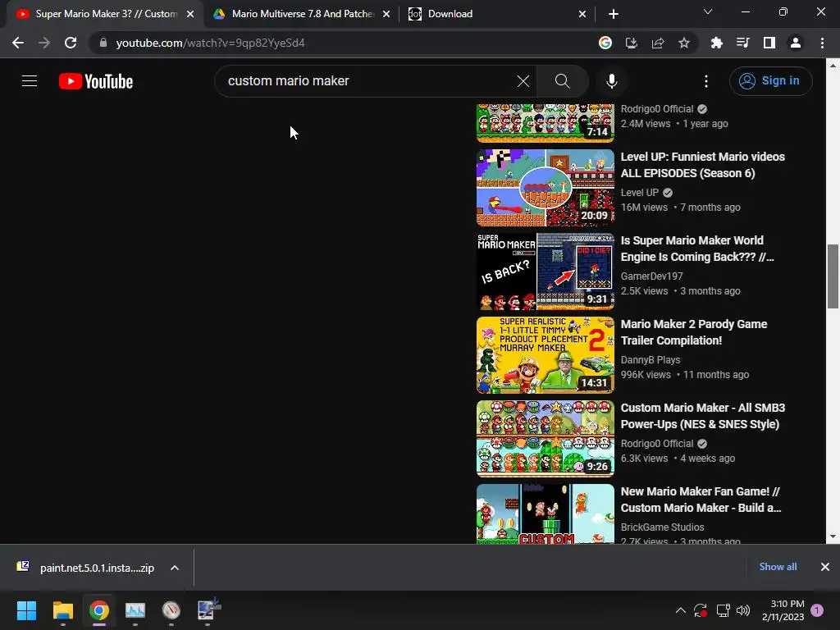Open YouTube settings three-dot menu

(706, 81)
